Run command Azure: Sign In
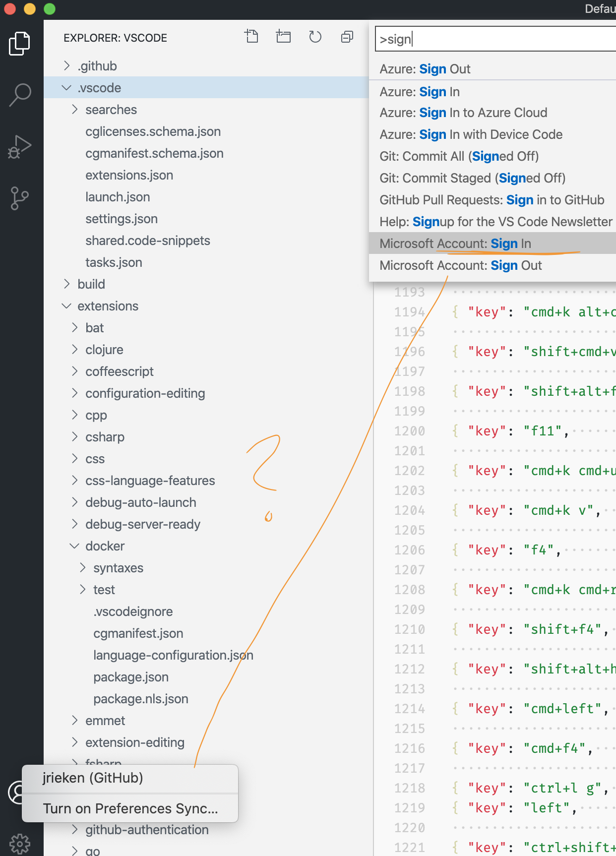 click(493, 92)
